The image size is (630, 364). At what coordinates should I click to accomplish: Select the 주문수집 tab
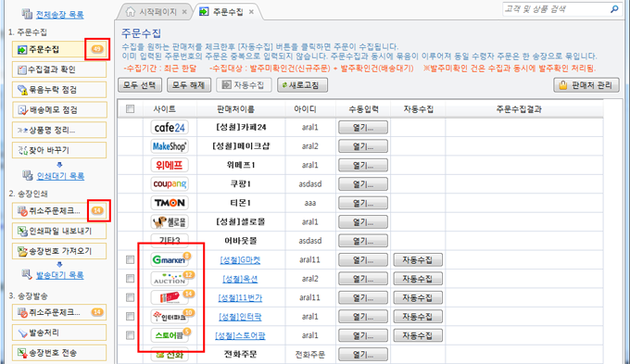228,12
